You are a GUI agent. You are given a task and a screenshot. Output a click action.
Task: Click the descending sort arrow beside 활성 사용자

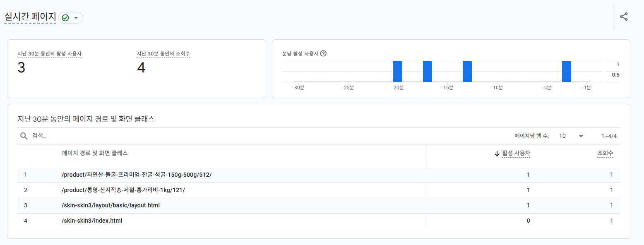[497, 154]
